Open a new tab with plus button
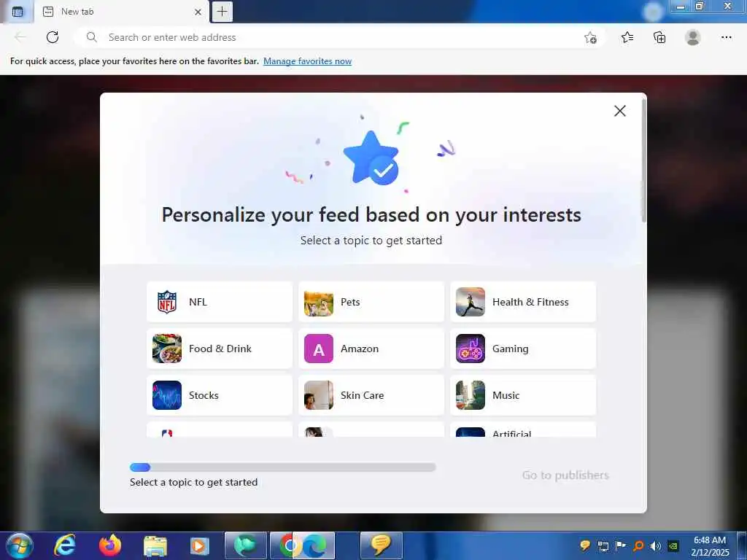The width and height of the screenshot is (747, 560). click(x=222, y=12)
